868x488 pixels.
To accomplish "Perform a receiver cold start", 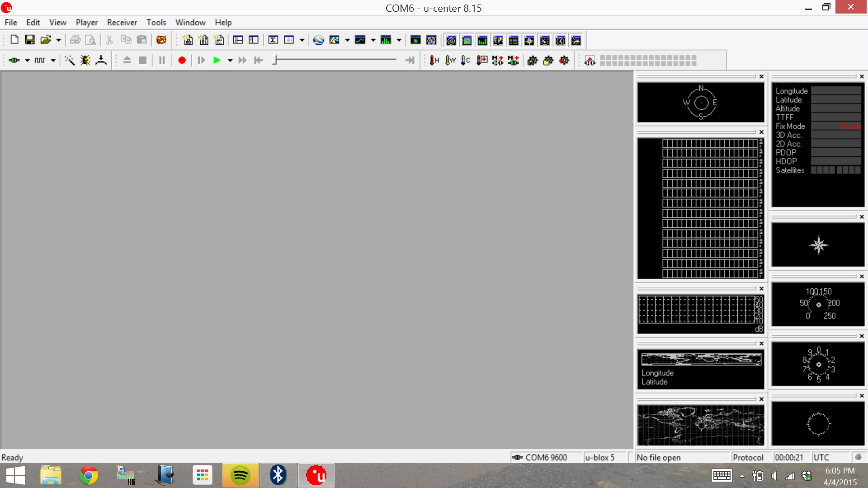I will 465,60.
